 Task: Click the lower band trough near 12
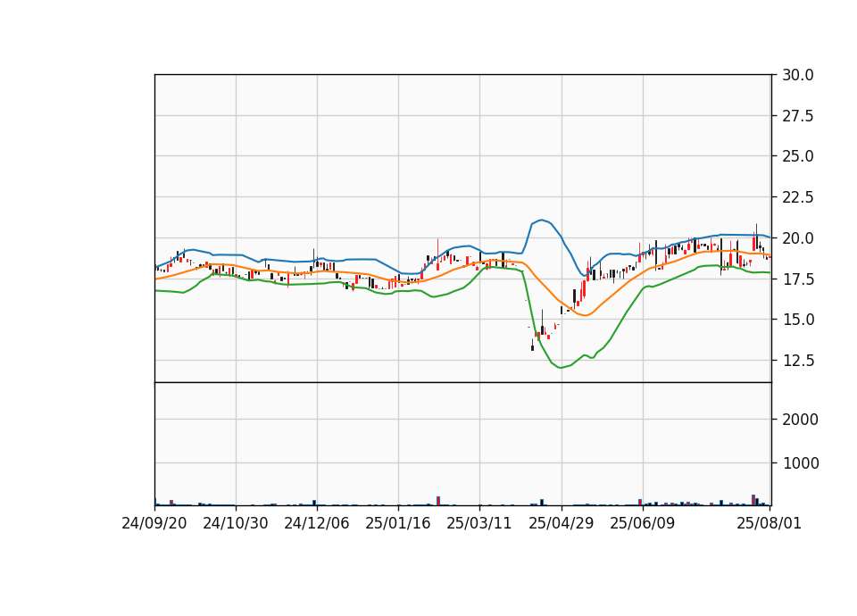pyautogui.click(x=560, y=367)
